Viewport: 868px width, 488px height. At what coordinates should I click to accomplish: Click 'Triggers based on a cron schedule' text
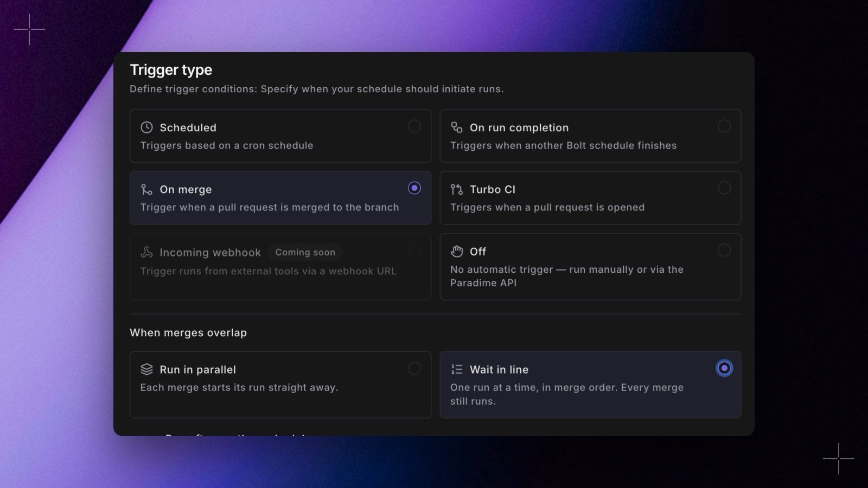227,145
